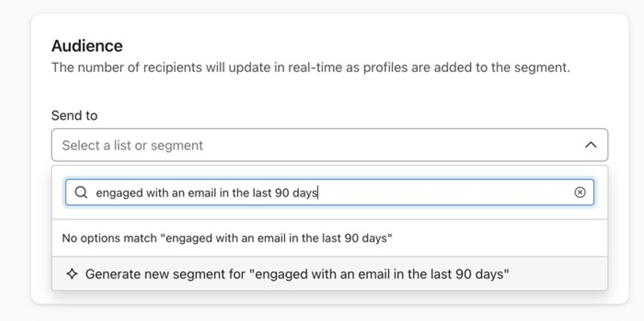Screen dimensions: 644x321
Task: Click the quoted query in the Generate new segment row
Action: point(379,274)
